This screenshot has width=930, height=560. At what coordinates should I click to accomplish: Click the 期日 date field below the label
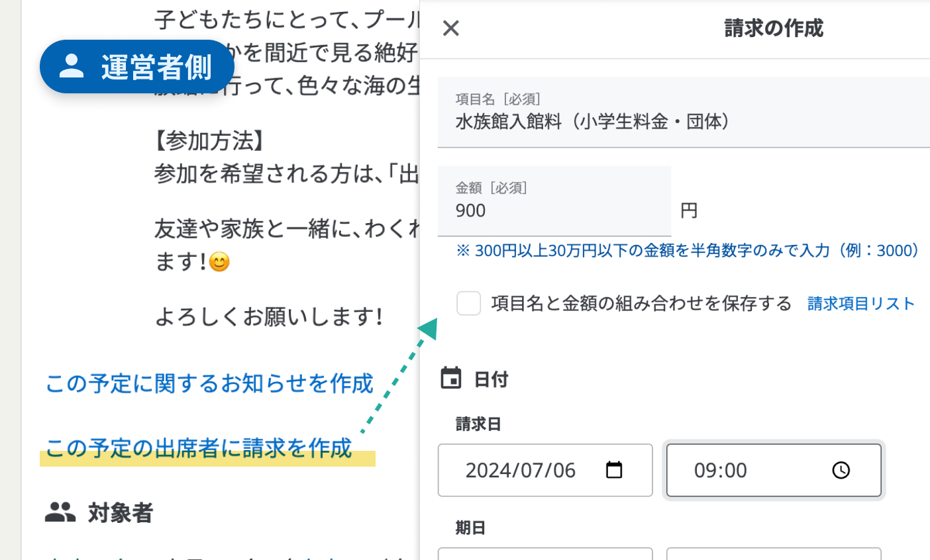[x=544, y=553]
